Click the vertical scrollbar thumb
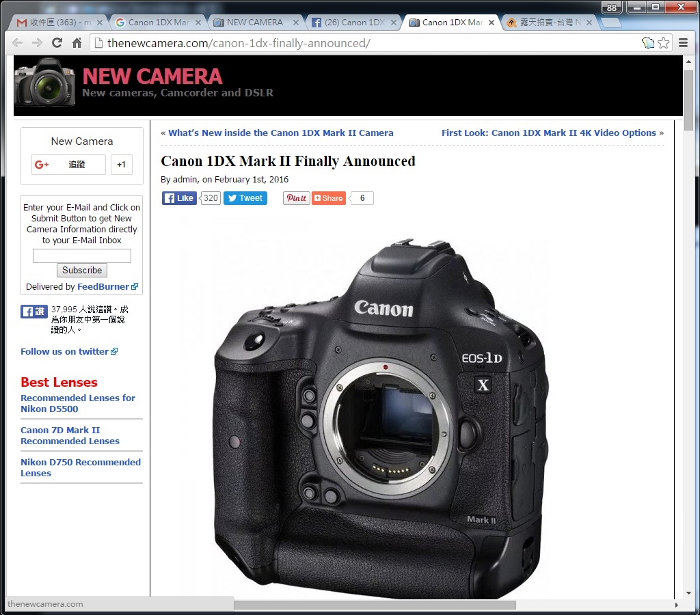Image resolution: width=700 pixels, height=615 pixels. (688, 100)
